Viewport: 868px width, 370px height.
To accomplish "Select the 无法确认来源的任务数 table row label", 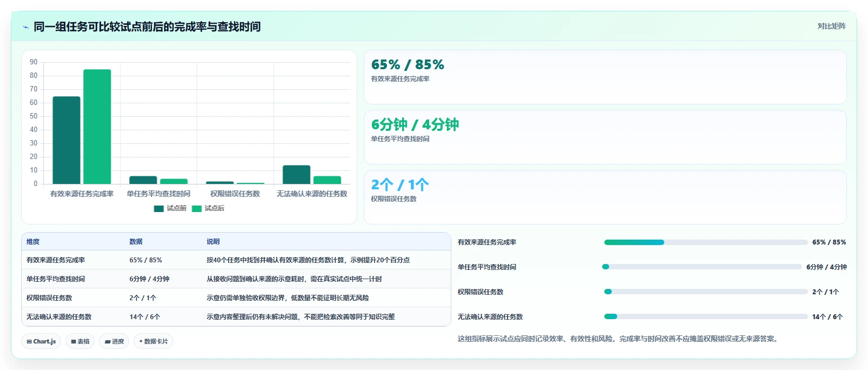I will [x=59, y=317].
